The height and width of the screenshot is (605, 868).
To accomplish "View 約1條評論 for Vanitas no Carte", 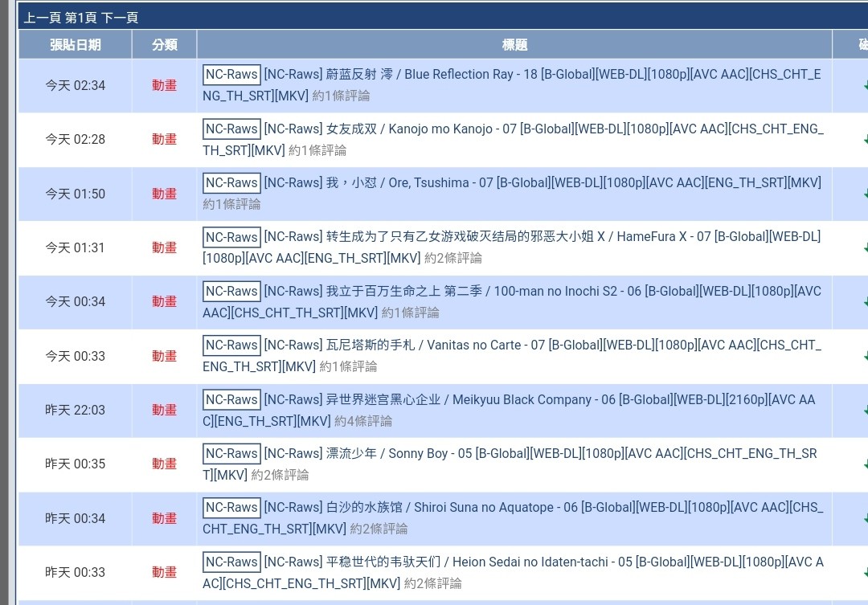I will 348,366.
